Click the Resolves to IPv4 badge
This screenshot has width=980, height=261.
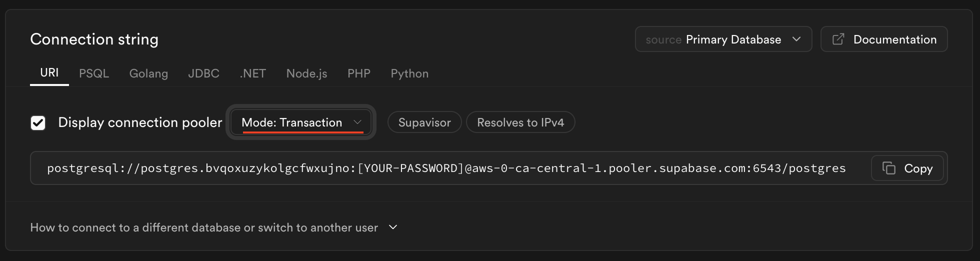tap(520, 122)
